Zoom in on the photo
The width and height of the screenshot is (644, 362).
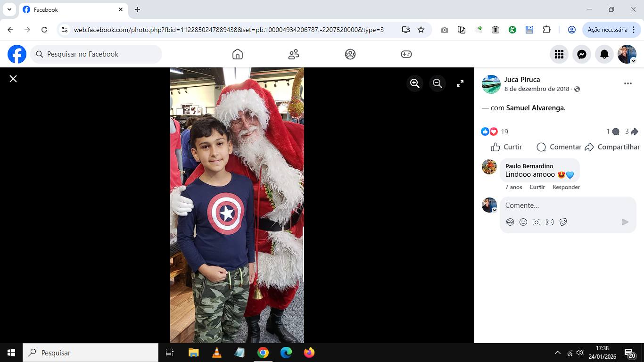415,83
